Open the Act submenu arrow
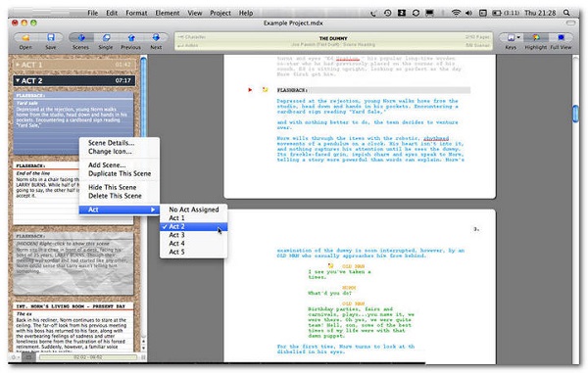The width and height of the screenshot is (588, 373). pos(153,210)
